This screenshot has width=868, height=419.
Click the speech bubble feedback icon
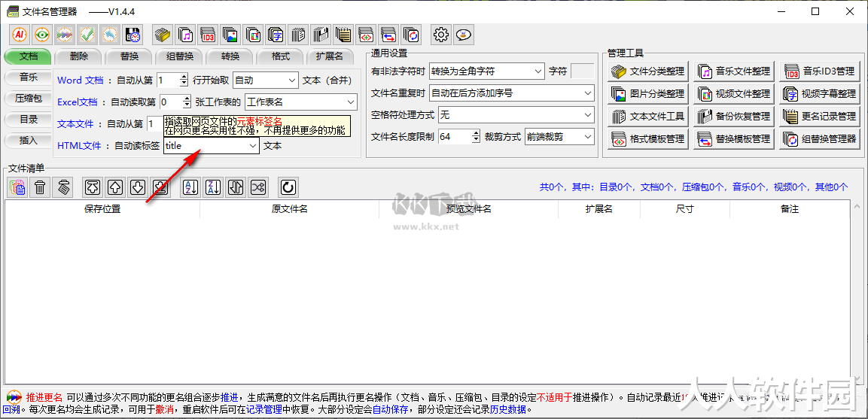(x=464, y=35)
